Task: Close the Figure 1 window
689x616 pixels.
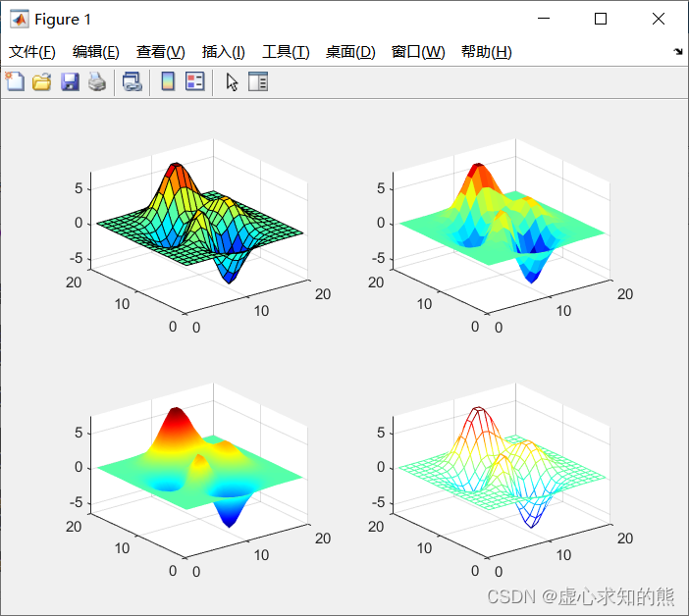Action: click(659, 19)
